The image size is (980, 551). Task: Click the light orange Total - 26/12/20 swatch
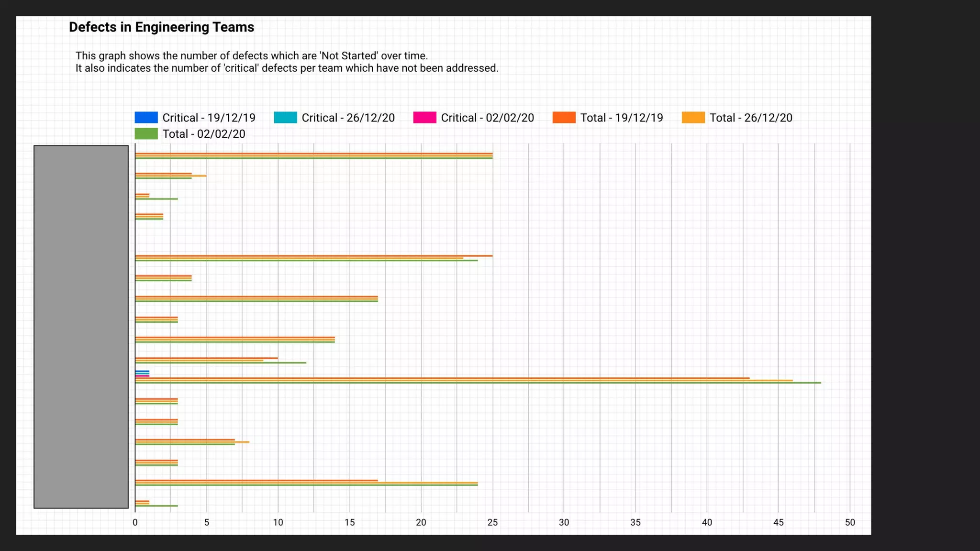point(693,118)
